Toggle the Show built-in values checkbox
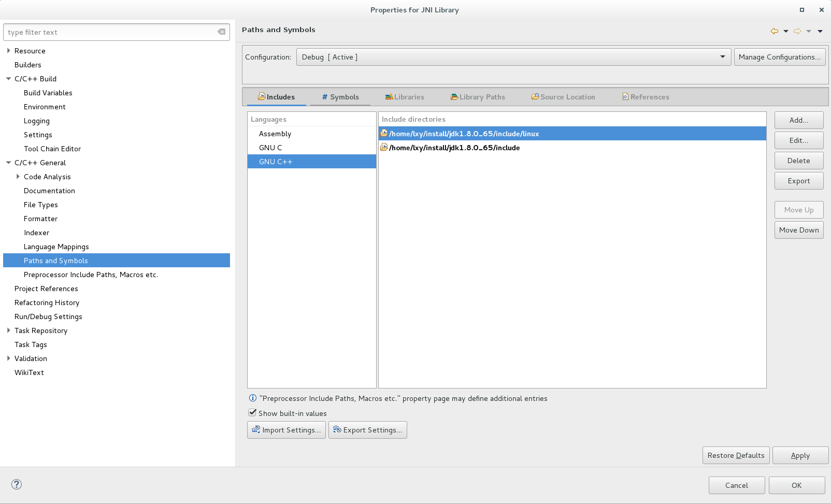This screenshot has width=831, height=504. click(252, 413)
